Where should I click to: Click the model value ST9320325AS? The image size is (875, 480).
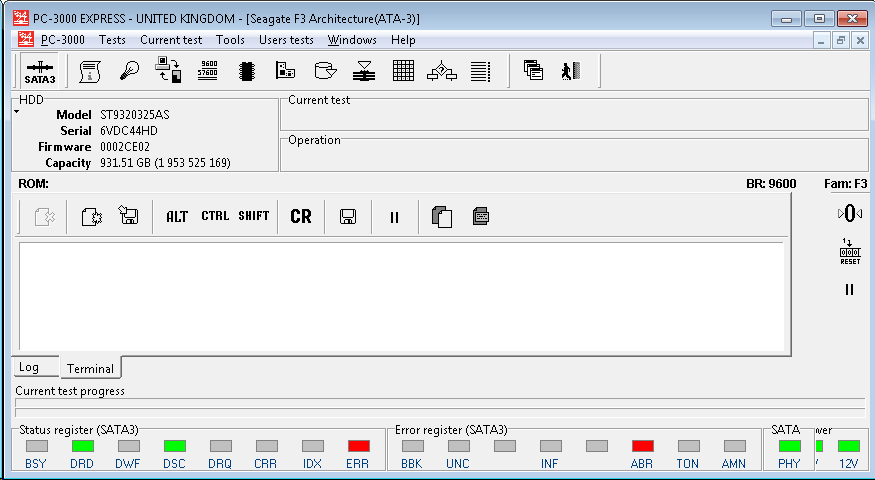coord(134,115)
